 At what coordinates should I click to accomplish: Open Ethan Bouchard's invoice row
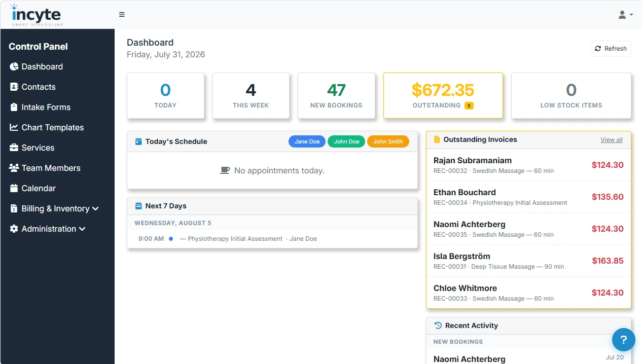coord(528,197)
